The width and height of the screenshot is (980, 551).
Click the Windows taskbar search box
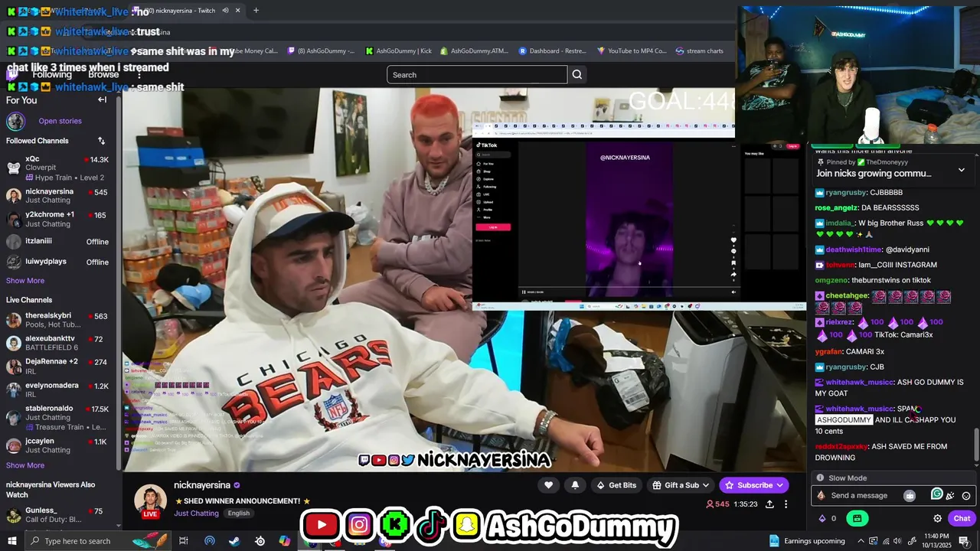[x=98, y=541]
